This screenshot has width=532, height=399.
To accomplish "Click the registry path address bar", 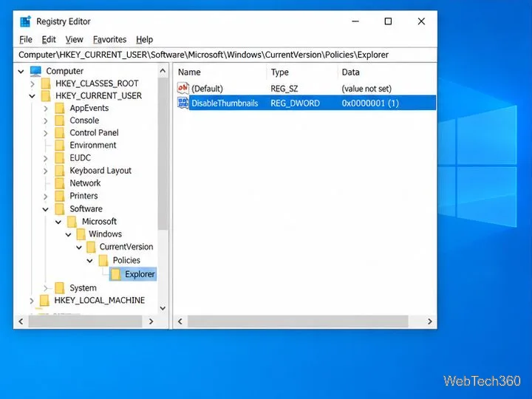I will coord(225,55).
